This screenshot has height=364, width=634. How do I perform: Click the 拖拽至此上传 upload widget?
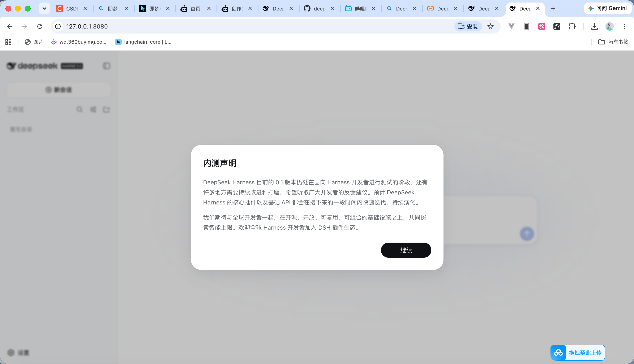(578, 352)
